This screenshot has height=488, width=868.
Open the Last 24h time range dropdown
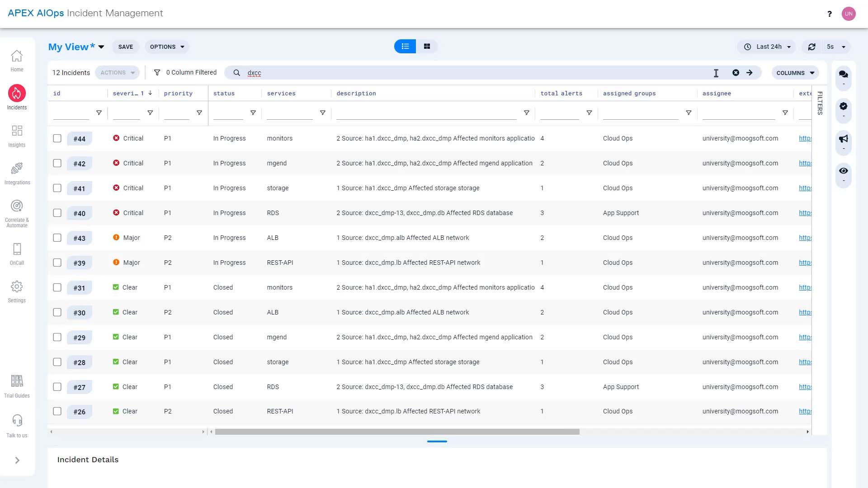[767, 47]
